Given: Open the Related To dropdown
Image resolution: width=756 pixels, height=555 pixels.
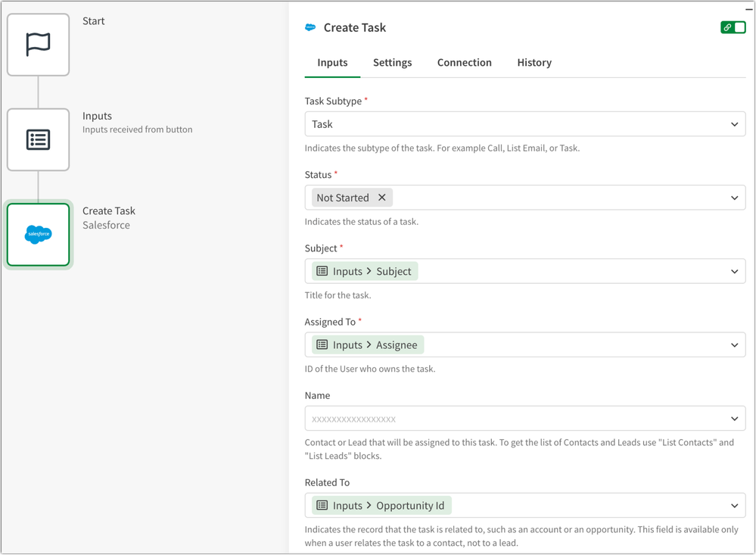Looking at the screenshot, I should pyautogui.click(x=733, y=505).
